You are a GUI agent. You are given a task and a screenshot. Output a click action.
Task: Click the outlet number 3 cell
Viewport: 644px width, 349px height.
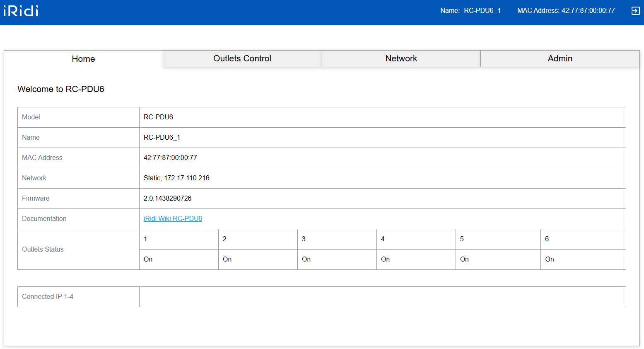pyautogui.click(x=337, y=239)
